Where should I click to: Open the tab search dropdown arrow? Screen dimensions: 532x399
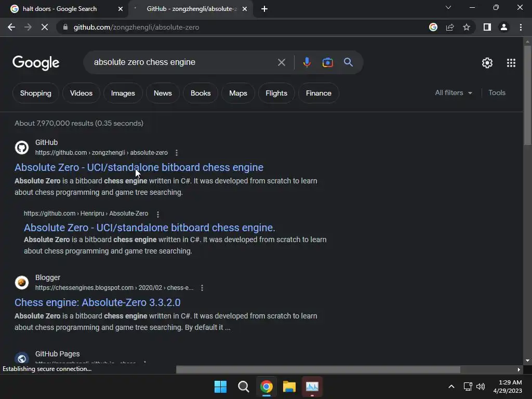(x=448, y=7)
